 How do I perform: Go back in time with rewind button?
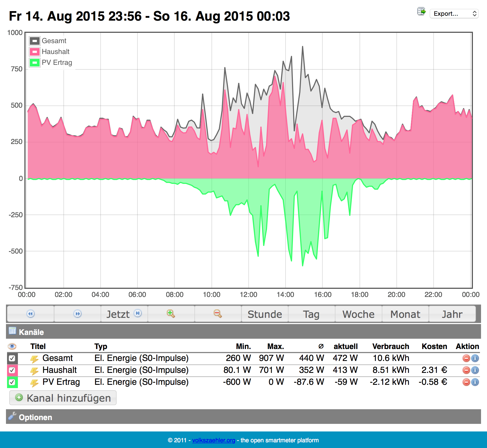tap(31, 314)
